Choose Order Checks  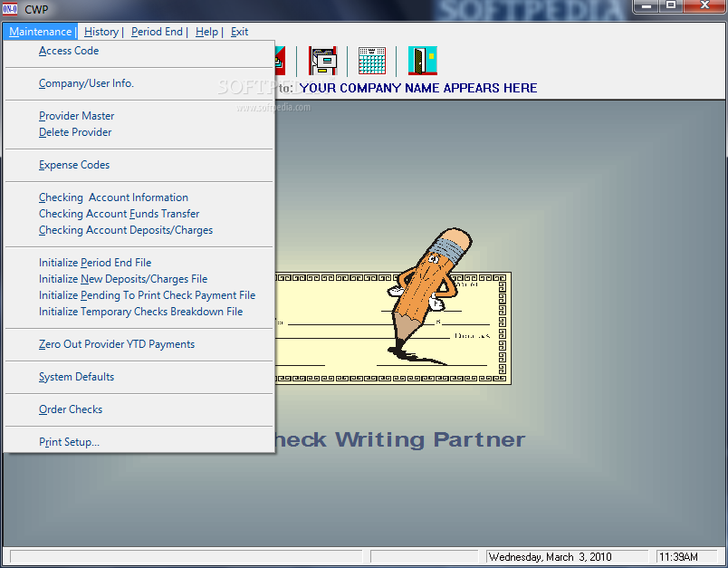[x=139, y=409]
